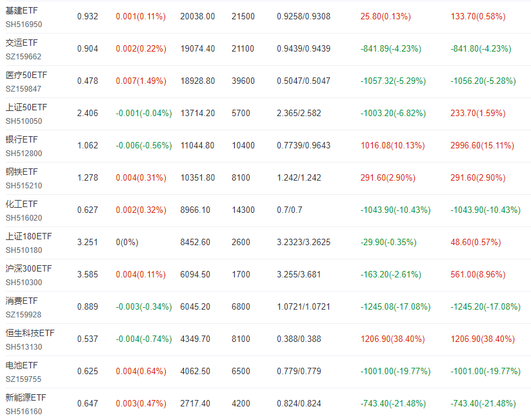Open the 电池ETF fund name
Image resolution: width=531 pixels, height=420 pixels.
[22, 365]
